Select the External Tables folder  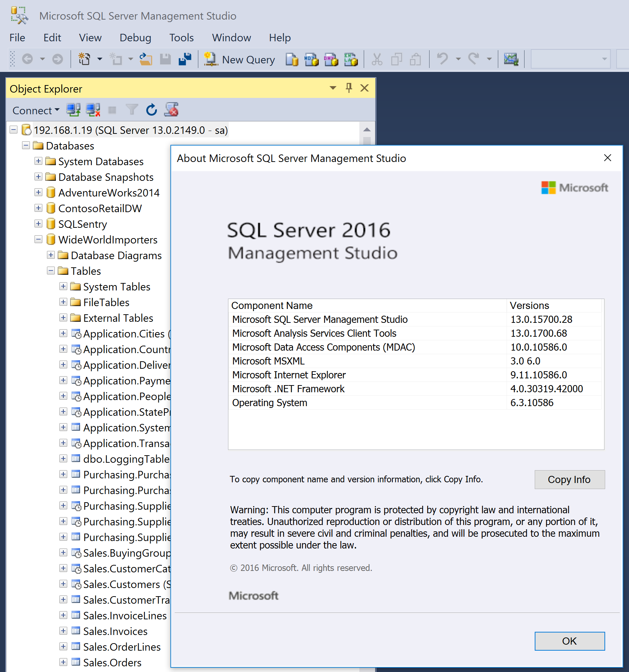tap(118, 318)
